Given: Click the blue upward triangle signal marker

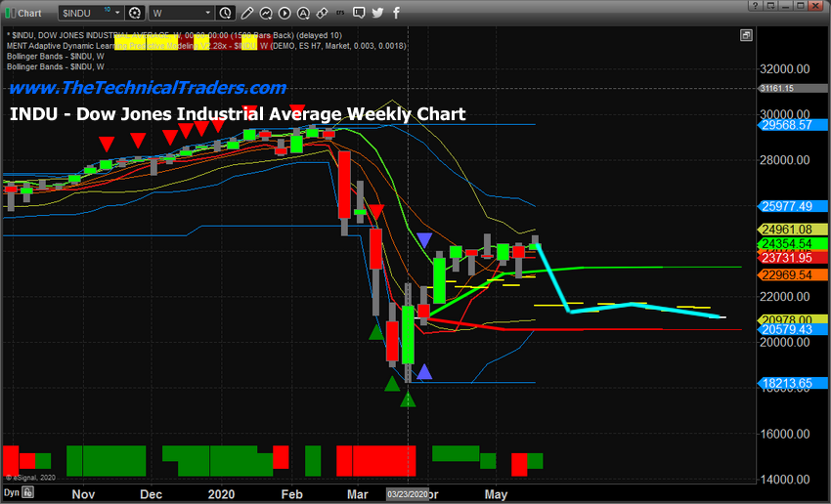Looking at the screenshot, I should coord(424,372).
